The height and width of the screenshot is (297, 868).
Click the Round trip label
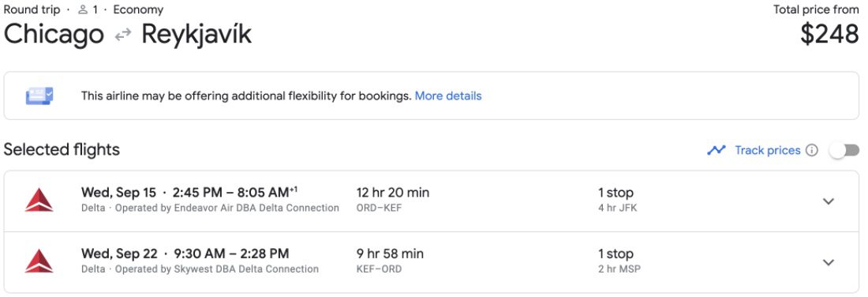(32, 9)
